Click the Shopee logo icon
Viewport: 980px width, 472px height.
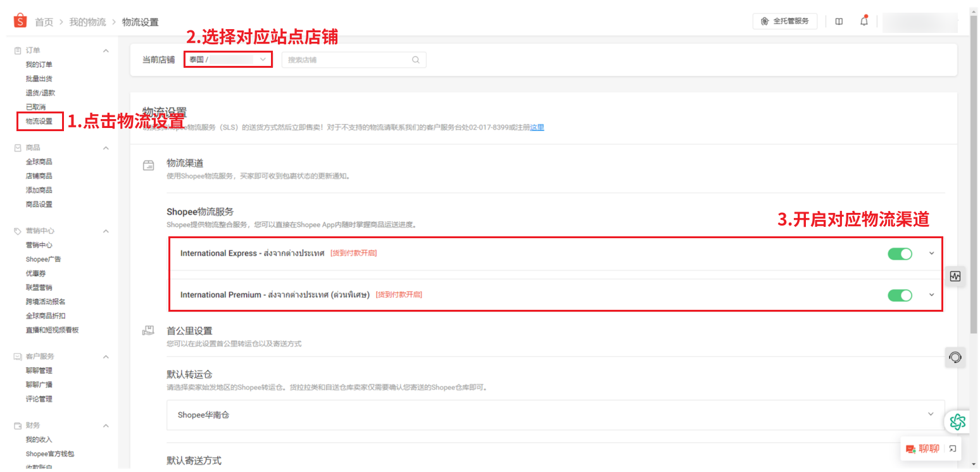click(x=20, y=22)
